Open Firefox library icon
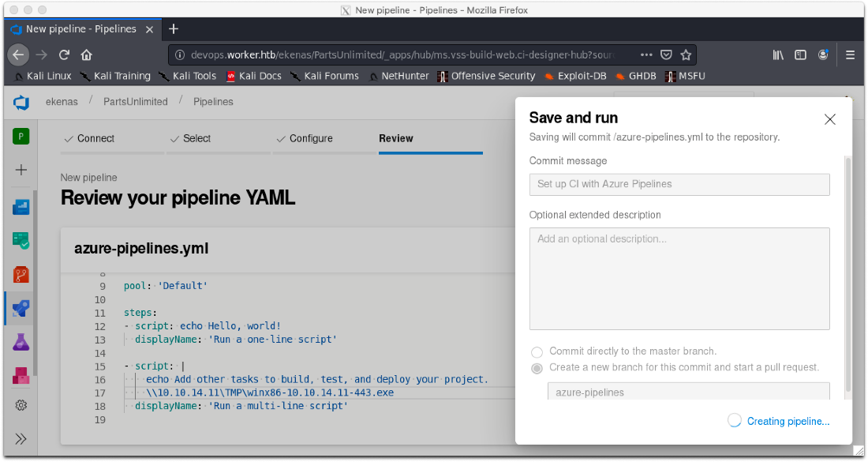Viewport: 868px width, 462px height. pyautogui.click(x=778, y=54)
